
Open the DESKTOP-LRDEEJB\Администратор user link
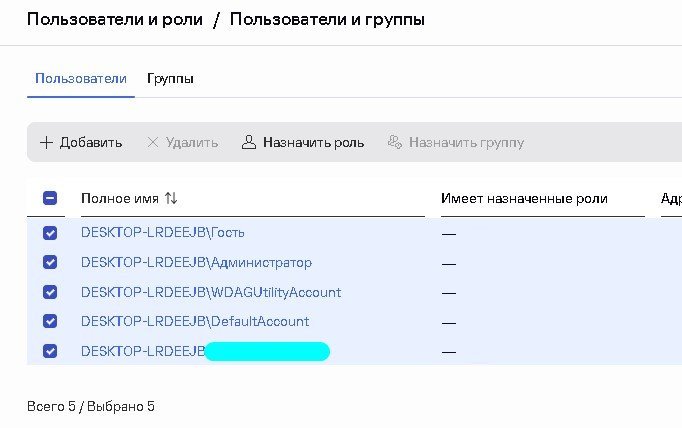197,263
